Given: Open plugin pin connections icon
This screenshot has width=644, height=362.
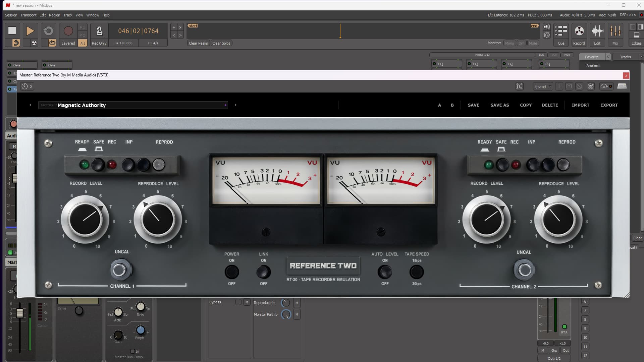Looking at the screenshot, I should [519, 86].
